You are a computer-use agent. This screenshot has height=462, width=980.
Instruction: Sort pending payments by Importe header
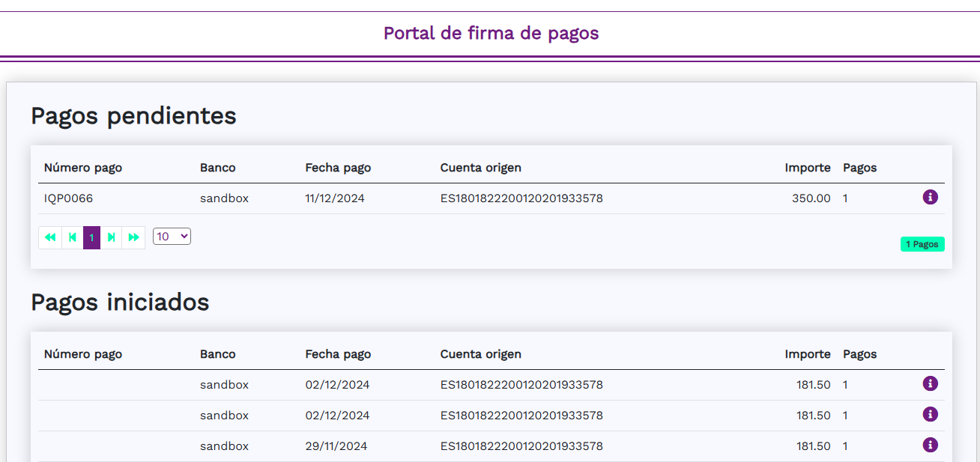pyautogui.click(x=807, y=168)
